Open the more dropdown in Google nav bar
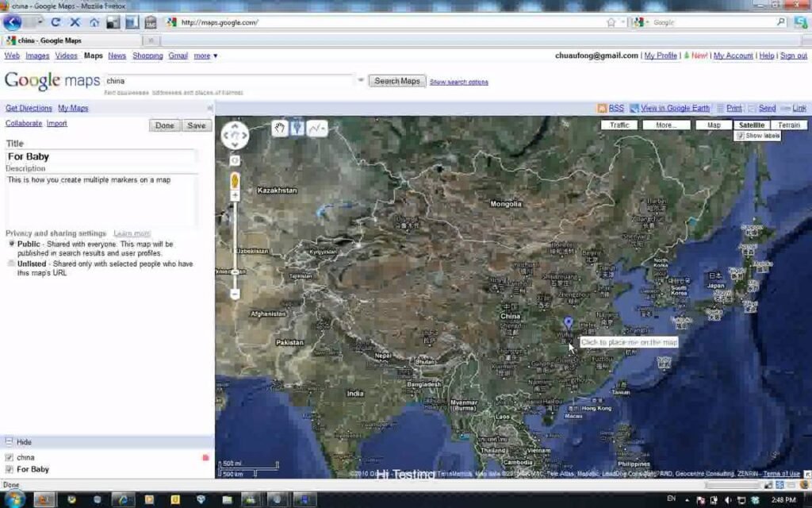This screenshot has height=508, width=812. (205, 56)
